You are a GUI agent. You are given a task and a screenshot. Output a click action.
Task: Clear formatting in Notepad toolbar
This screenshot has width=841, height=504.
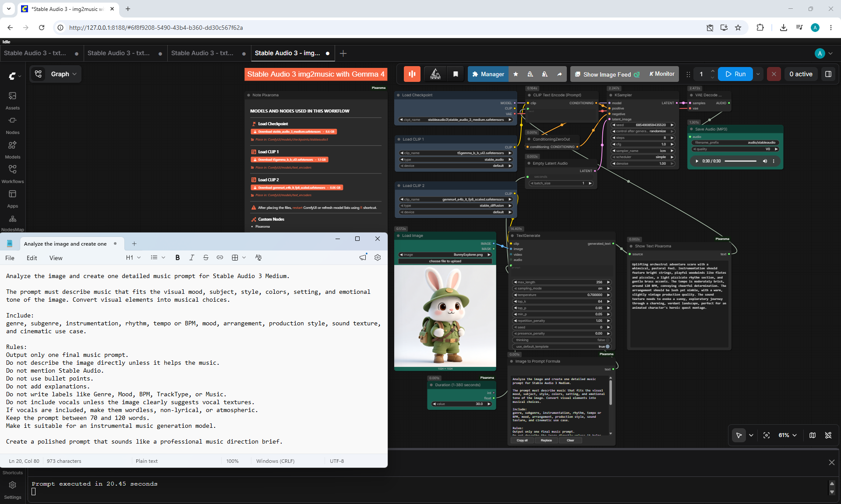[258, 257]
